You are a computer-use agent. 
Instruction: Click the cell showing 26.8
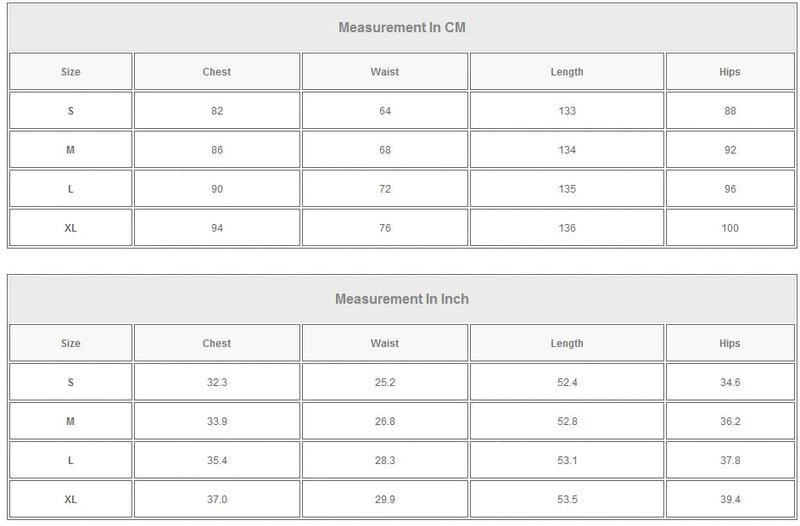click(x=385, y=421)
